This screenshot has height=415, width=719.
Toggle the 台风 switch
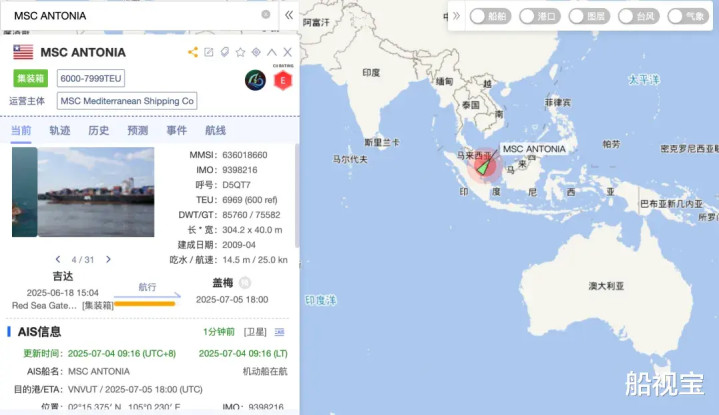[x=639, y=16]
